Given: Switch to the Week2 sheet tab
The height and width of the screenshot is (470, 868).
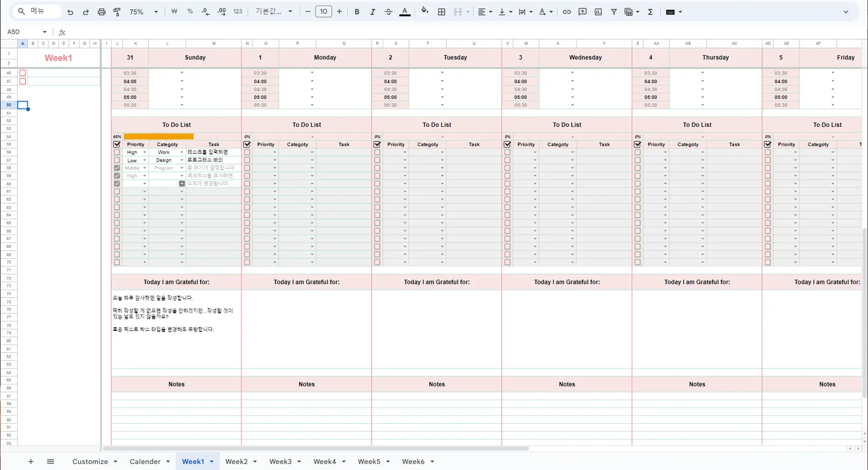Looking at the screenshot, I should tap(237, 461).
